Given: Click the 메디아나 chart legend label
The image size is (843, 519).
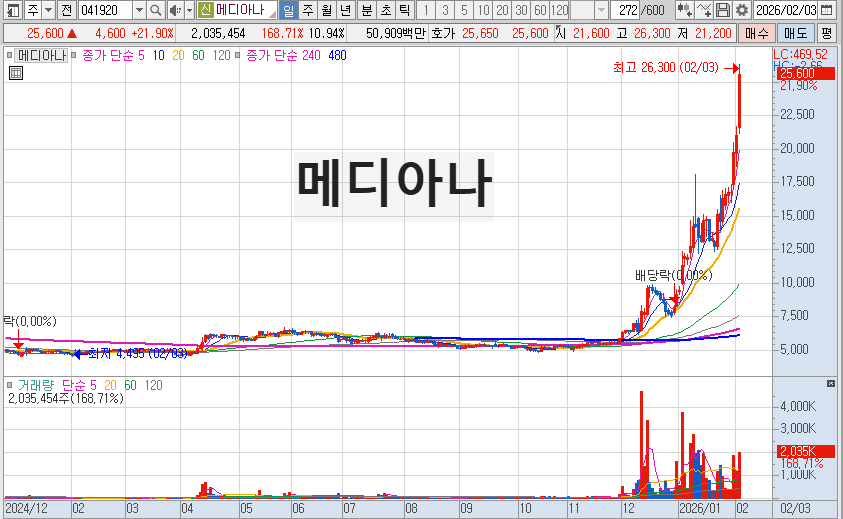Looking at the screenshot, I should (41, 55).
